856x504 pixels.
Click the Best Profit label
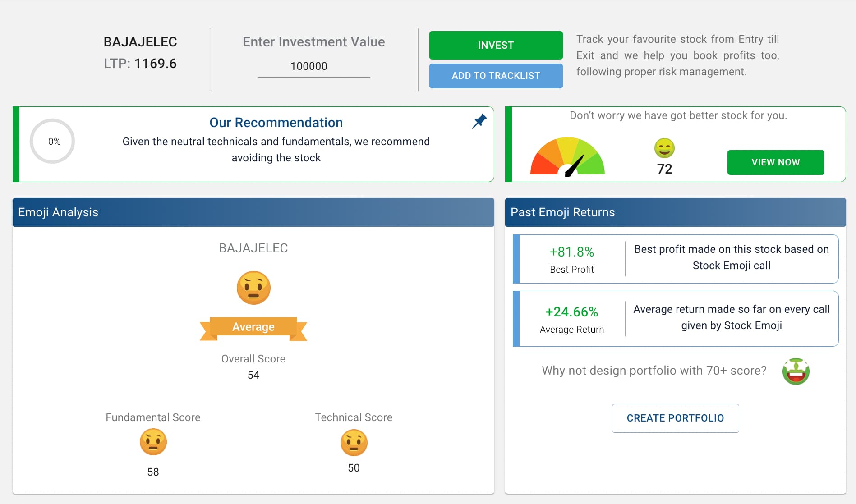(x=572, y=270)
